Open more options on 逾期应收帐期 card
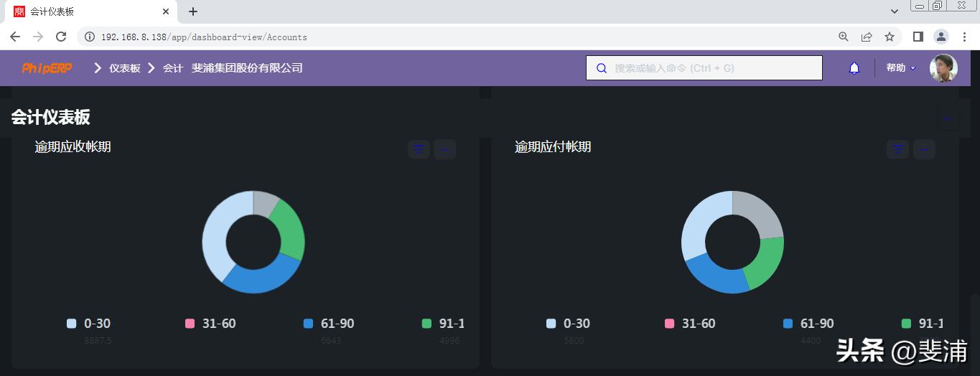The height and width of the screenshot is (376, 980). coord(445,149)
